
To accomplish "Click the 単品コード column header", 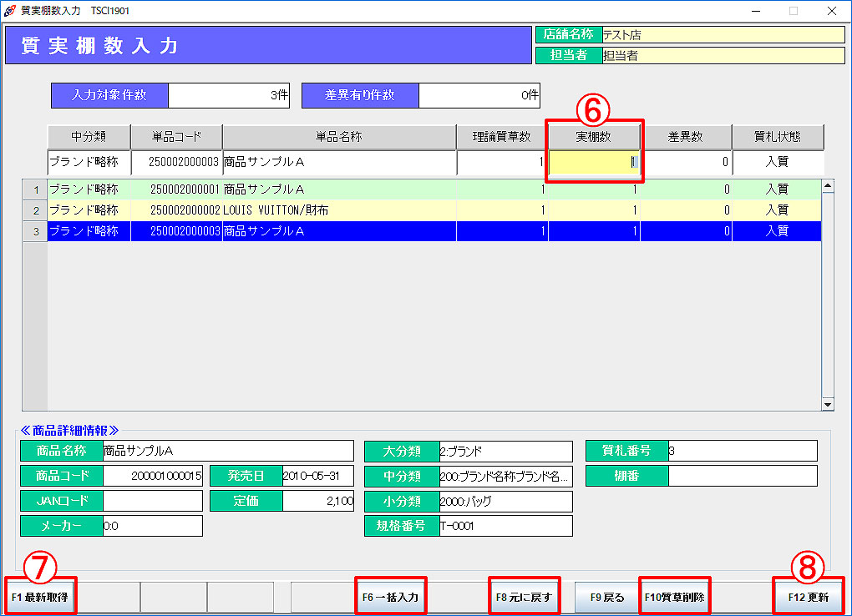I will [x=176, y=137].
